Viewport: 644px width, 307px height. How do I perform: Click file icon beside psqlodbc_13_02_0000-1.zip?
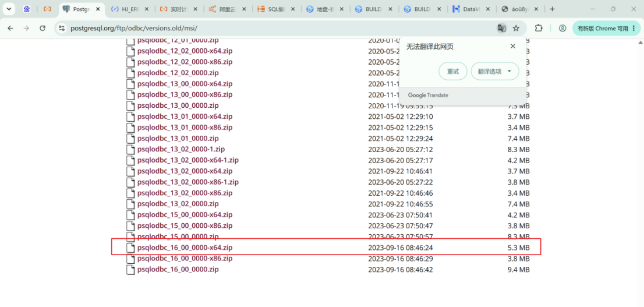(130, 150)
